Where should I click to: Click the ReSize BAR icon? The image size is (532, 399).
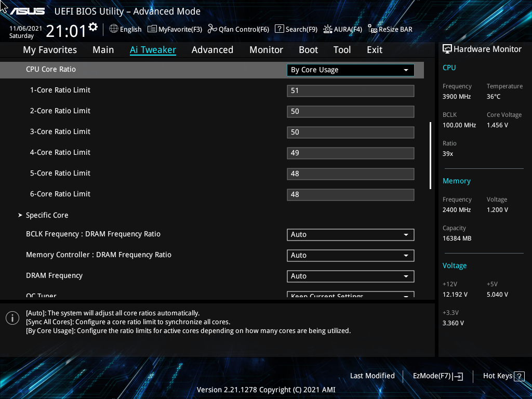tap(373, 29)
